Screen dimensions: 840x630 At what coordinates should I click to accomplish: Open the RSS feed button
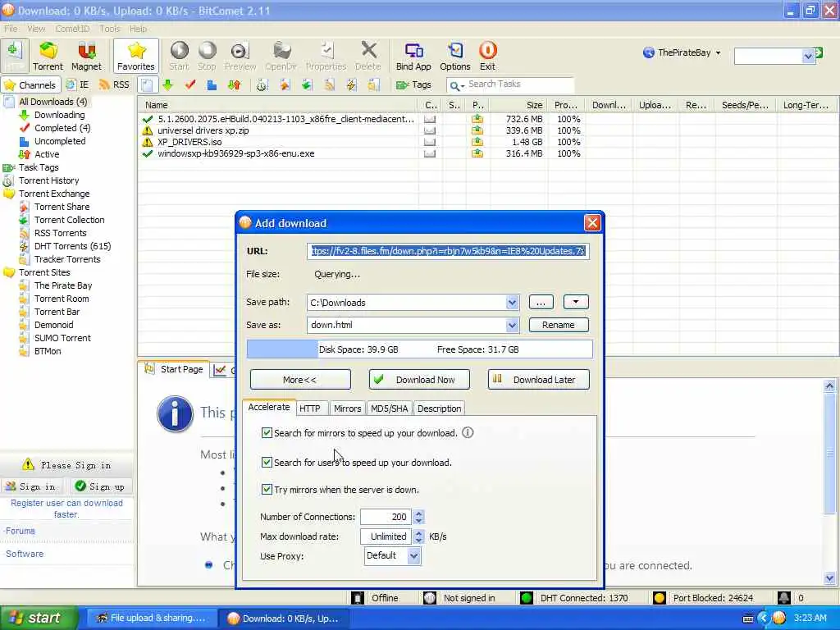(x=114, y=84)
